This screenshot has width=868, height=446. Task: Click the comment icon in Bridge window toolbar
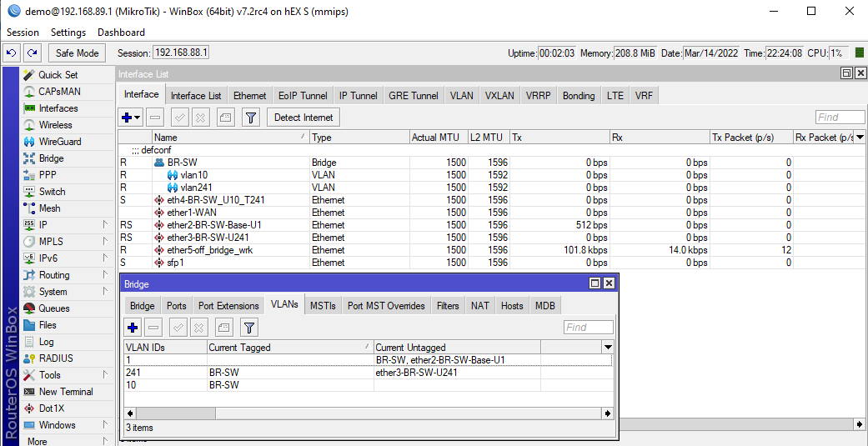pos(224,328)
